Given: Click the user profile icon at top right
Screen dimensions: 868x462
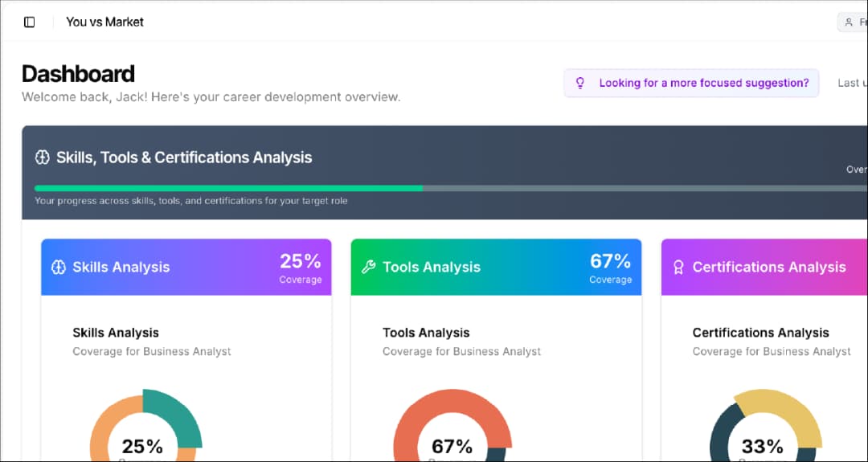Looking at the screenshot, I should (849, 22).
